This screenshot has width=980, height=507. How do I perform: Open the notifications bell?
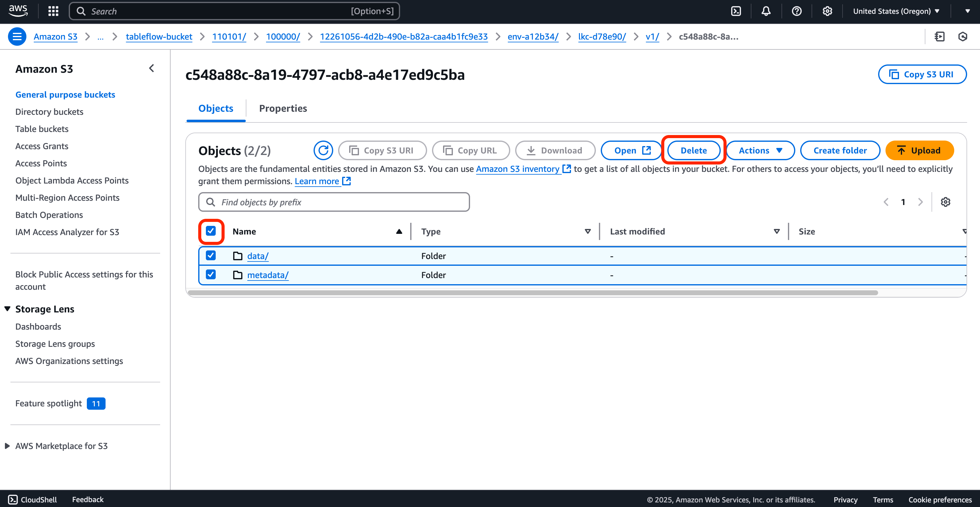[766, 11]
